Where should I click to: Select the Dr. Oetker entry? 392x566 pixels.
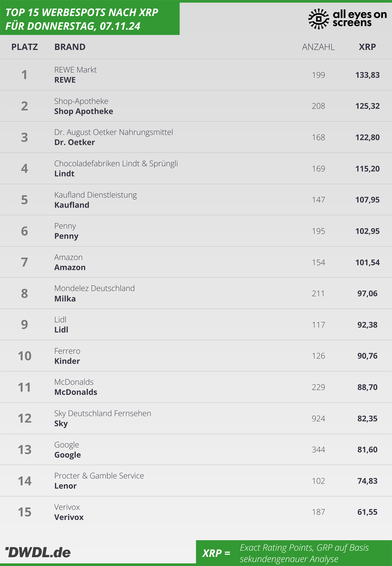pyautogui.click(x=74, y=142)
